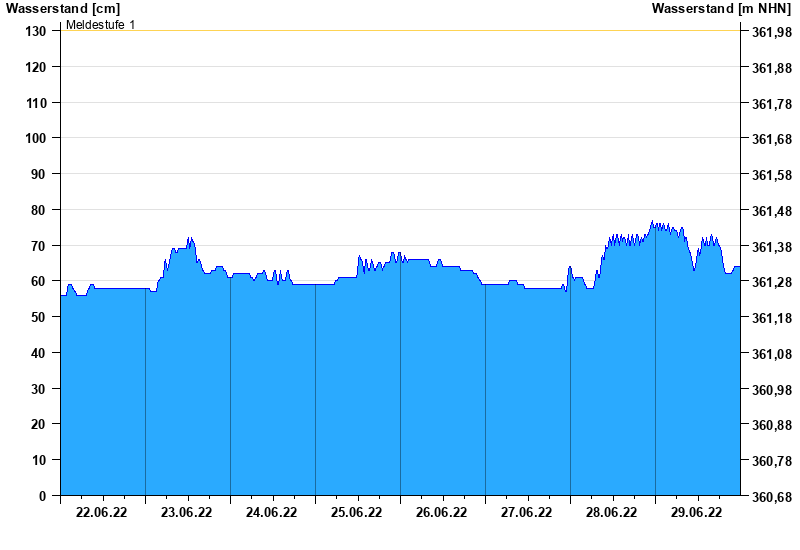Click the left axis value 40
Screen dimensions: 800x550
(38, 353)
